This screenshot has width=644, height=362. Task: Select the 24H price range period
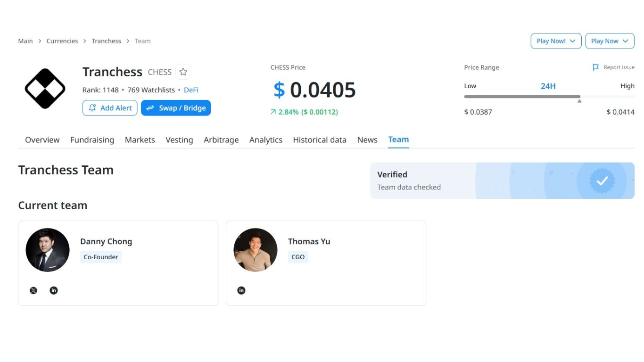click(x=548, y=86)
